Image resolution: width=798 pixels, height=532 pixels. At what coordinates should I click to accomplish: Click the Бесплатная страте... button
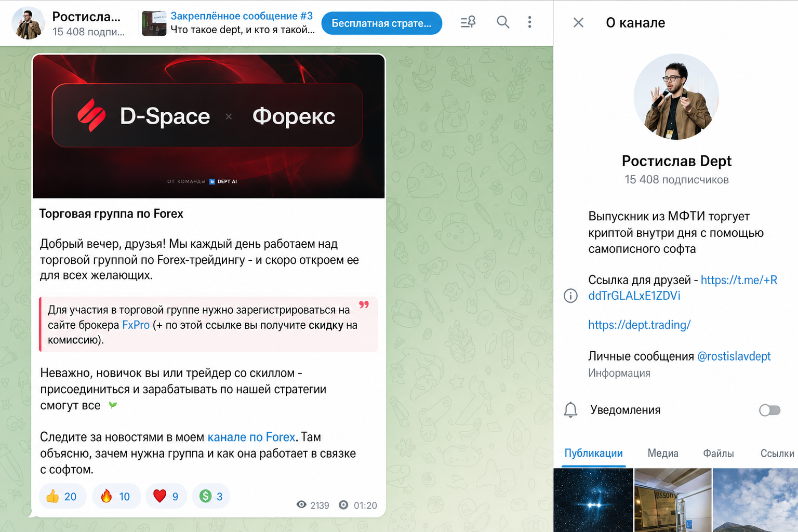point(382,23)
